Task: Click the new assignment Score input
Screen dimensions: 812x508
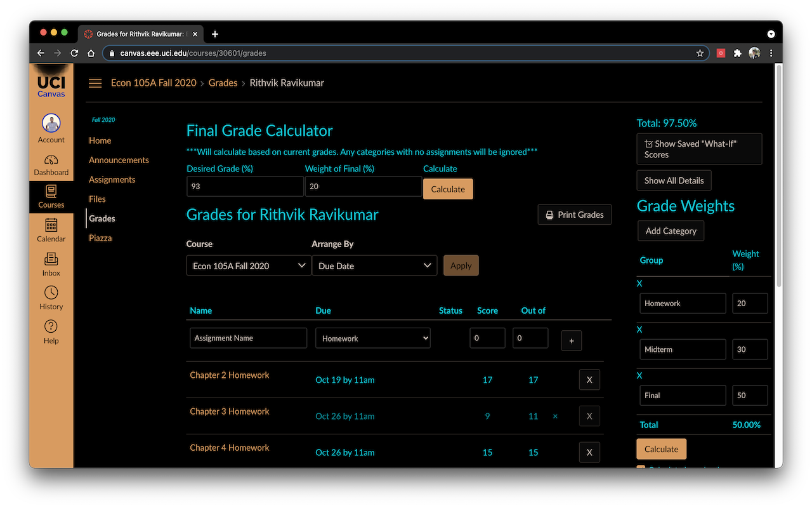Action: [487, 338]
